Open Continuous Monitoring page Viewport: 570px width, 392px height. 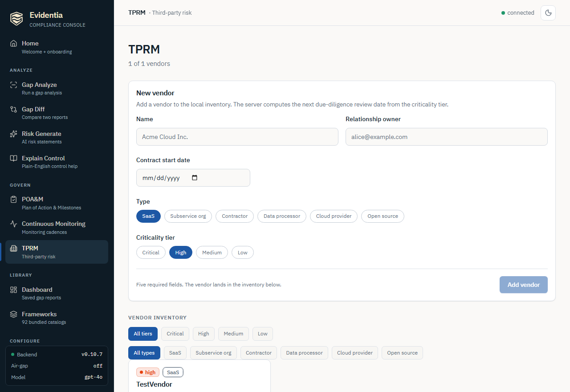[57, 228]
